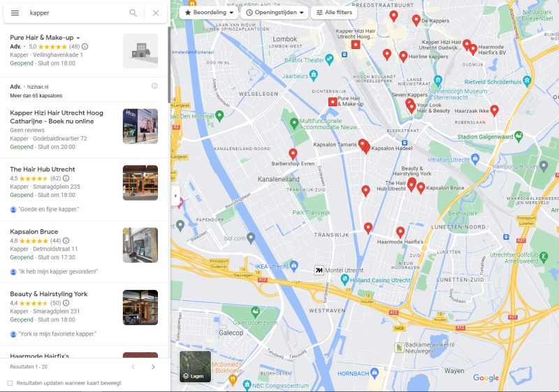
Task: Click the Kampong Hockey marker
Action: [x=544, y=166]
